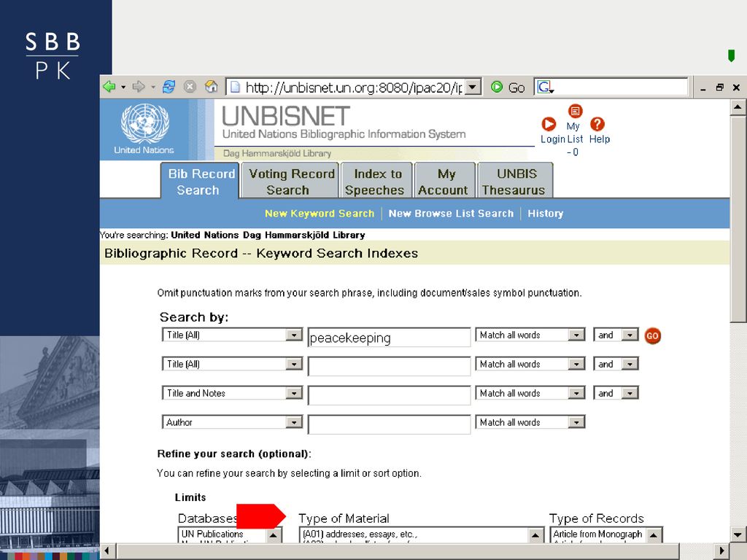Click the browser address URL field
Image resolution: width=747 pixels, height=560 pixels.
[x=353, y=87]
